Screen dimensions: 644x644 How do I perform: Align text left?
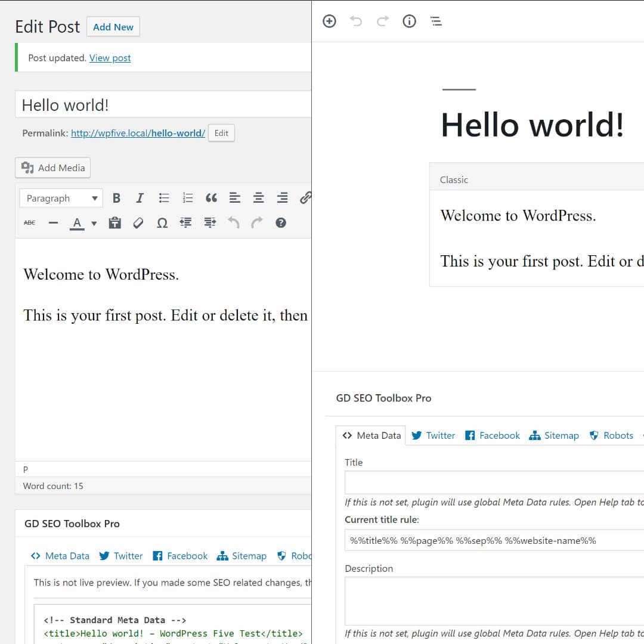pyautogui.click(x=235, y=199)
